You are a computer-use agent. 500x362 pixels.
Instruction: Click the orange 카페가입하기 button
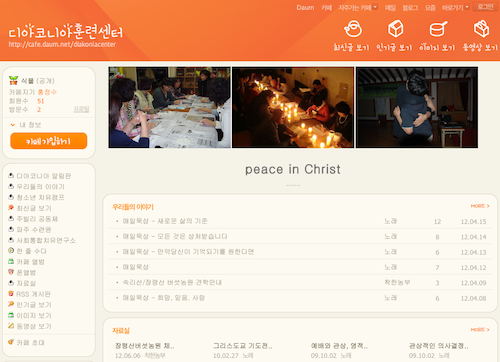49,141
